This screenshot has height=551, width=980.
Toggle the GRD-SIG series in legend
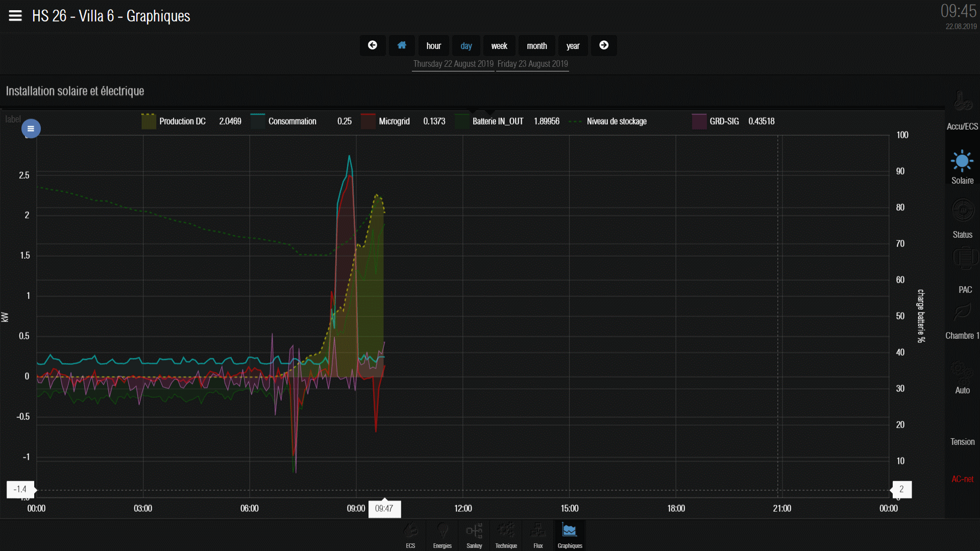pyautogui.click(x=724, y=121)
